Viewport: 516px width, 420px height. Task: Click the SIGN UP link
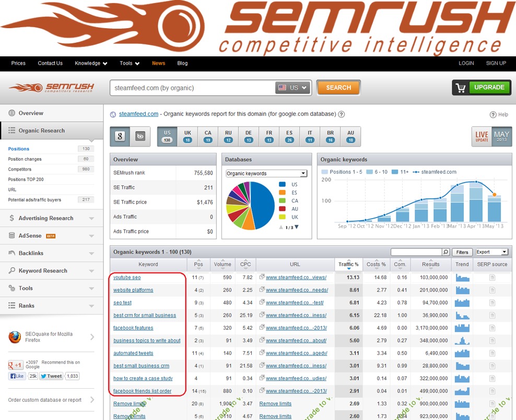[496, 64]
